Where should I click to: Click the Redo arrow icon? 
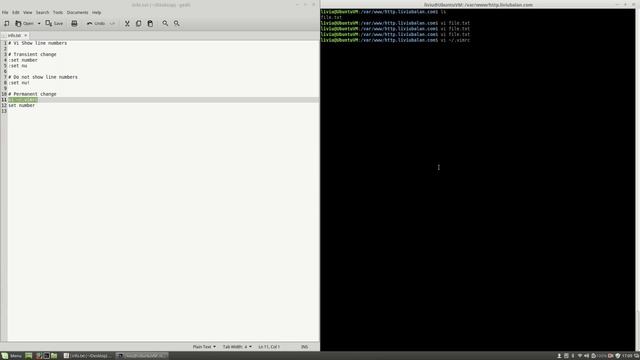[x=112, y=24]
